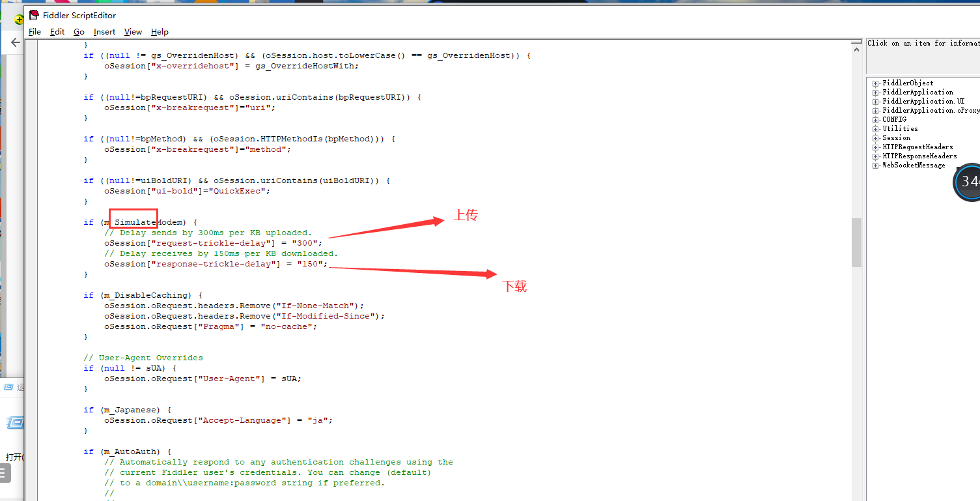
Task: Go back with the left arrow button
Action: click(x=16, y=42)
